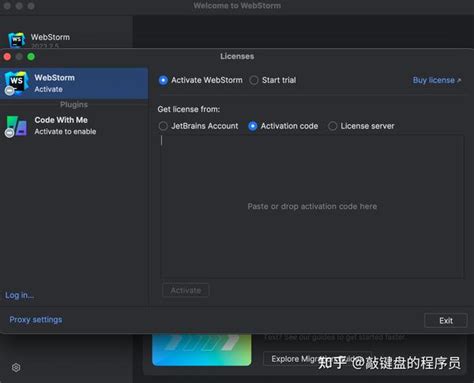Image resolution: width=474 pixels, height=383 pixels.
Task: Select JetBrains Account license source
Action: pos(163,126)
